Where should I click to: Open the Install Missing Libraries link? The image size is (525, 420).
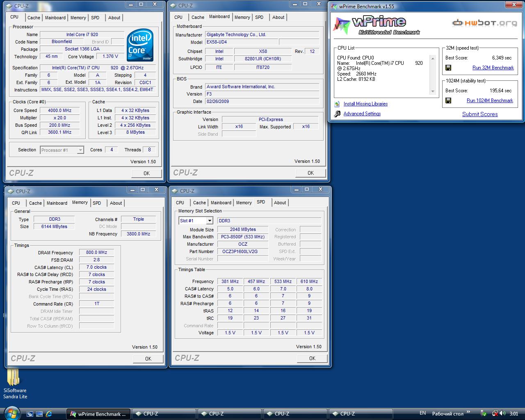pos(365,104)
